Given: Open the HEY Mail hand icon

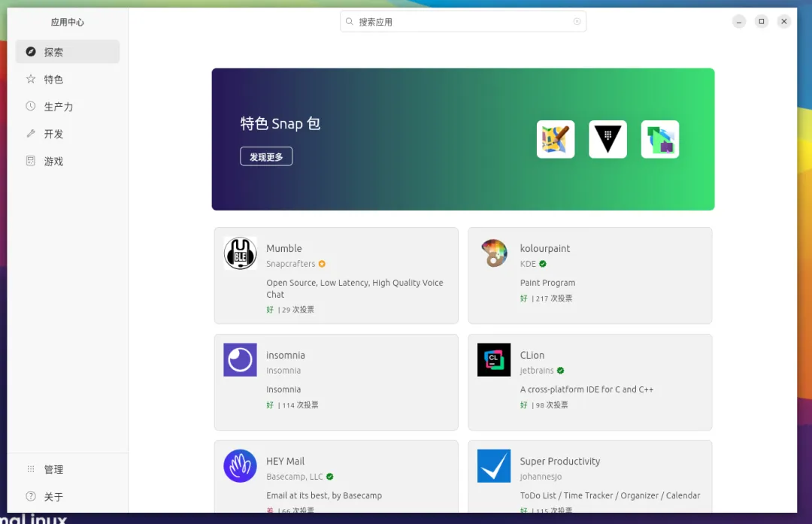Looking at the screenshot, I should click(x=241, y=466).
